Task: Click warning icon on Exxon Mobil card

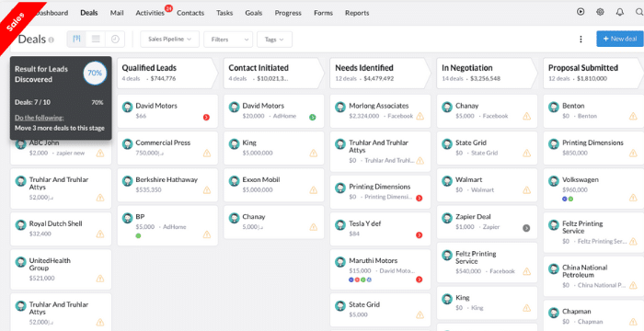Action: [314, 190]
